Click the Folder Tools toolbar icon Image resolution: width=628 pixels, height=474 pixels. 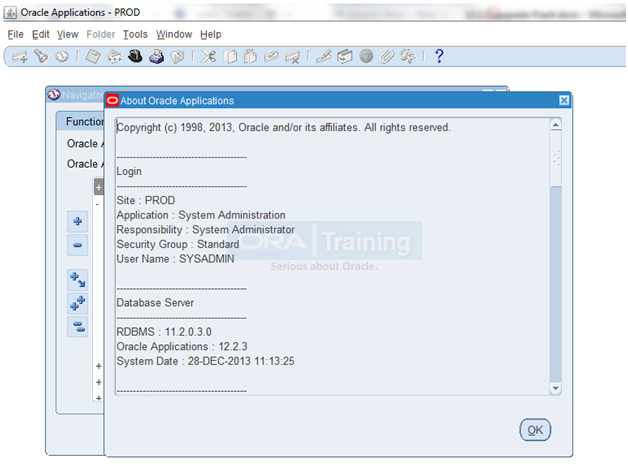click(x=408, y=56)
